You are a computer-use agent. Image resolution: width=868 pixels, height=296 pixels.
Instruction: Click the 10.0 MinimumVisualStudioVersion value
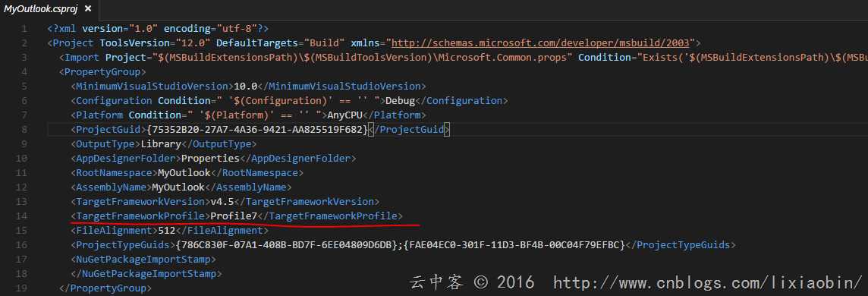pyautogui.click(x=245, y=86)
